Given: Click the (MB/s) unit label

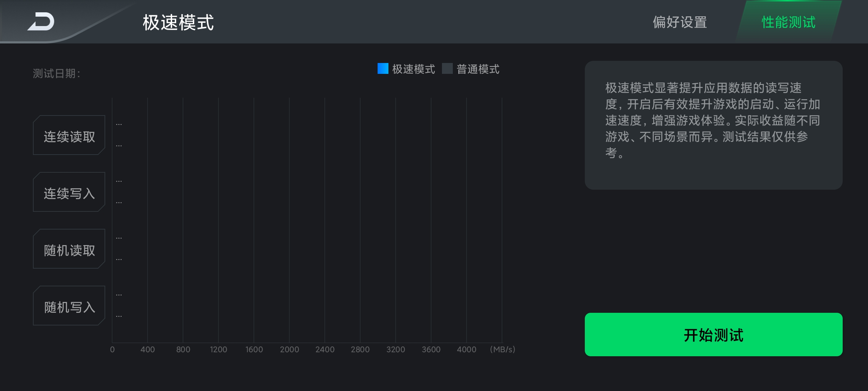Looking at the screenshot, I should pos(502,349).
